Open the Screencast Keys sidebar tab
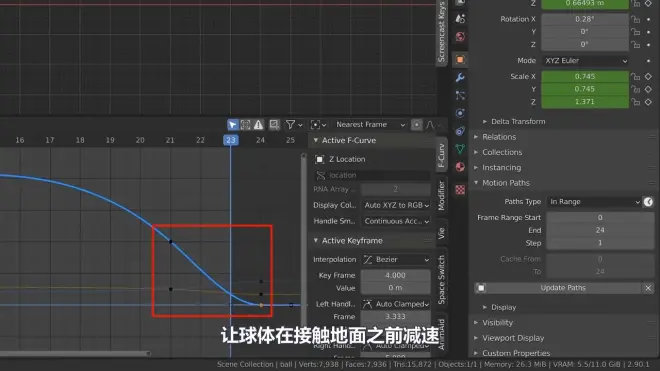 click(441, 32)
